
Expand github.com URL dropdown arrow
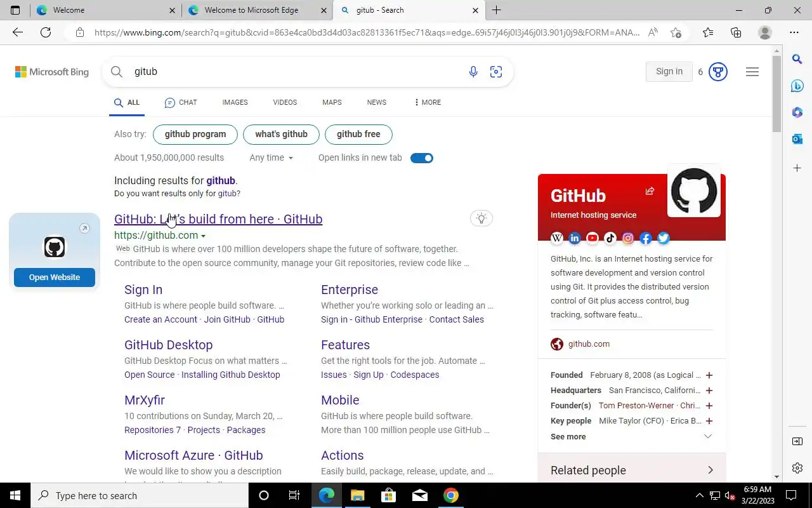click(203, 236)
